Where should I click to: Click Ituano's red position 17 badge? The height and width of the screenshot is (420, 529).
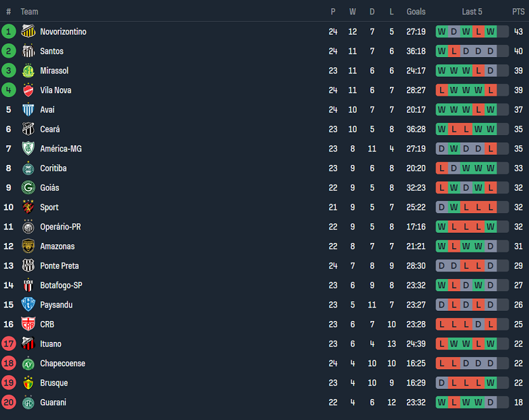[9, 344]
